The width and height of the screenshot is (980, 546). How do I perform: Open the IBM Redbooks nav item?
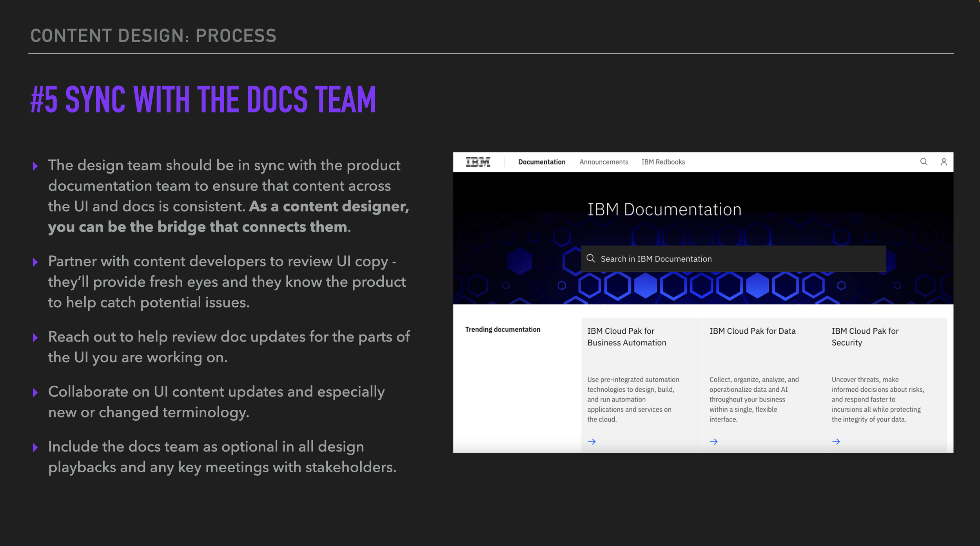point(663,162)
